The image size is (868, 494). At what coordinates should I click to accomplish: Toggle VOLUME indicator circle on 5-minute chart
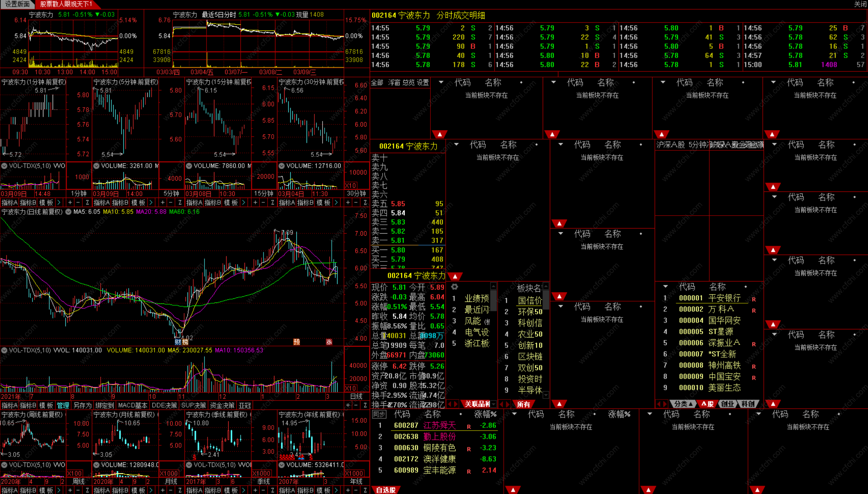(x=96, y=166)
